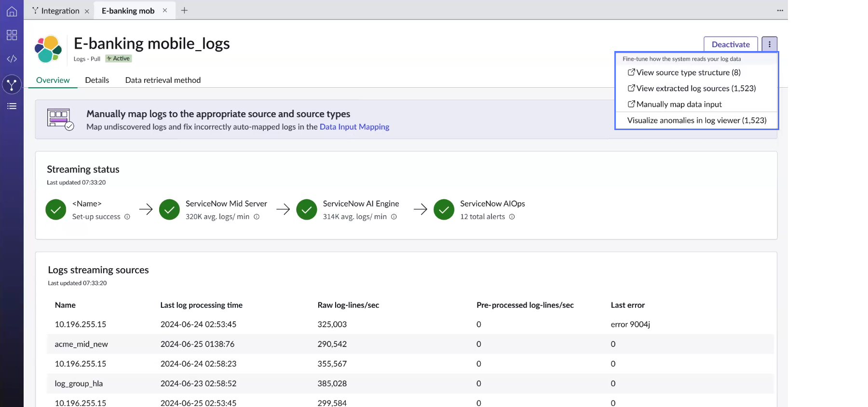The height and width of the screenshot is (407, 868).
Task: Click the 385,028 raw log-lines value
Action: pos(332,383)
